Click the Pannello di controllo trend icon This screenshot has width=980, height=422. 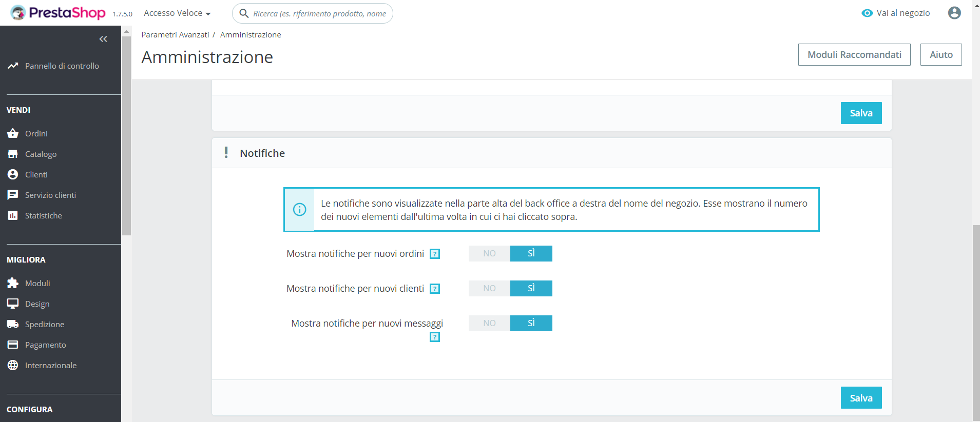pos(13,66)
